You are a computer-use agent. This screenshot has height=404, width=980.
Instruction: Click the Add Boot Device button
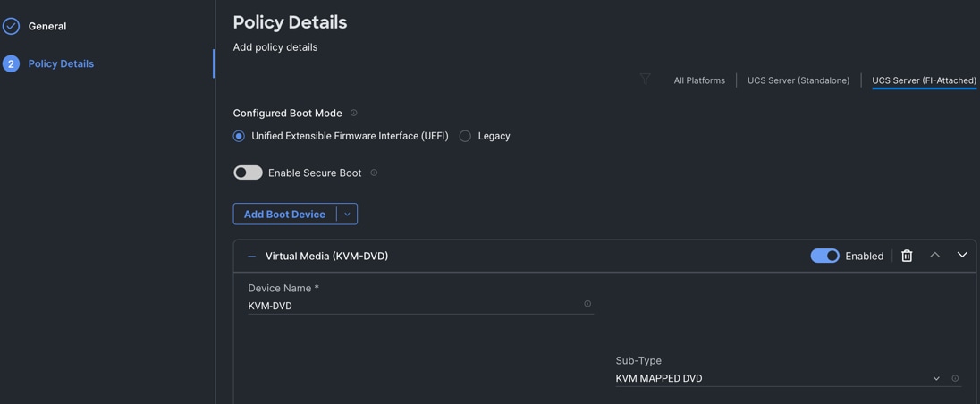point(284,215)
